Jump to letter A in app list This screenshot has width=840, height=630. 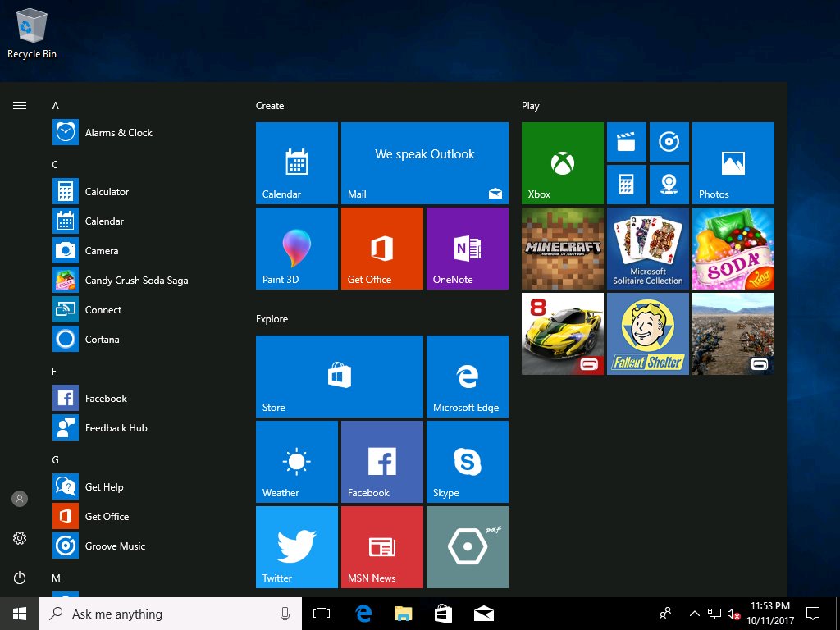[x=55, y=106]
